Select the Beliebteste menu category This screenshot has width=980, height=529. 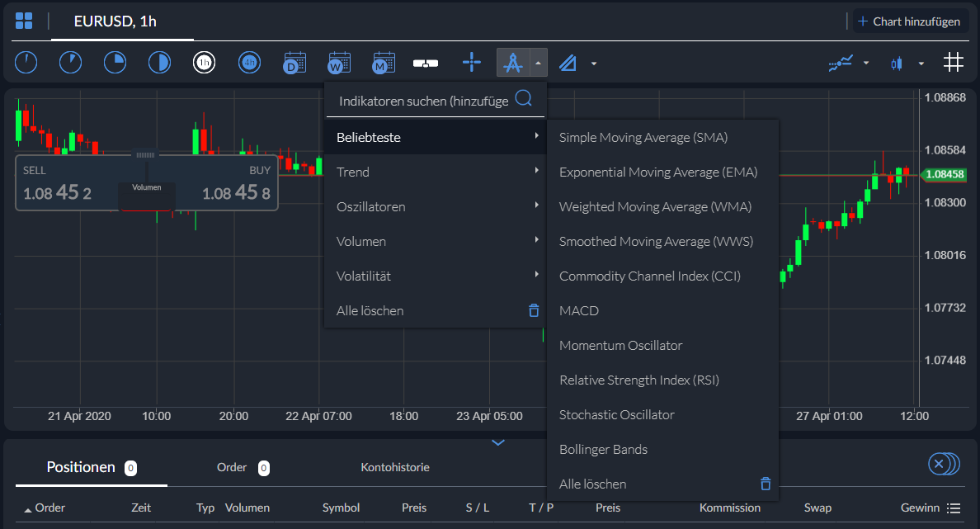coord(436,137)
